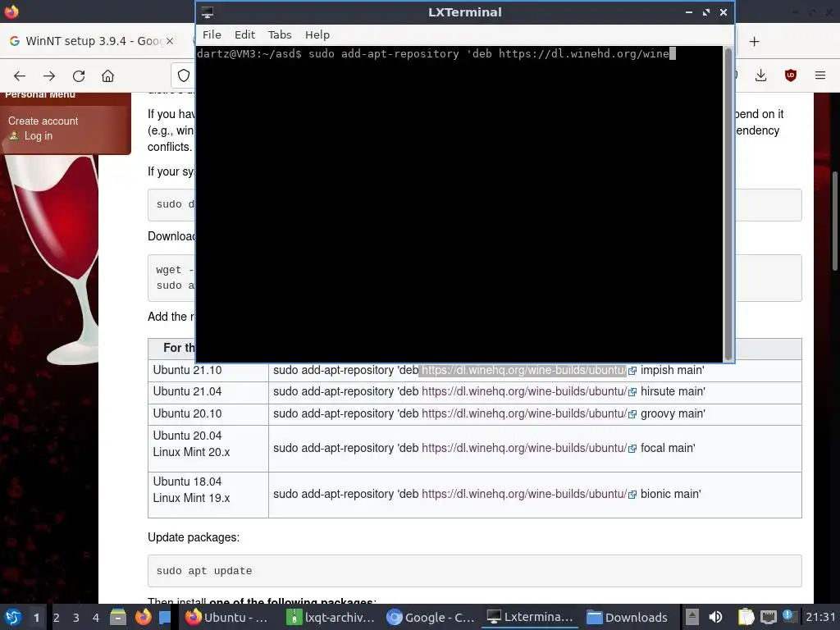Viewport: 840px width, 630px height.
Task: Close the WinNT setup tab
Action: 169,41
